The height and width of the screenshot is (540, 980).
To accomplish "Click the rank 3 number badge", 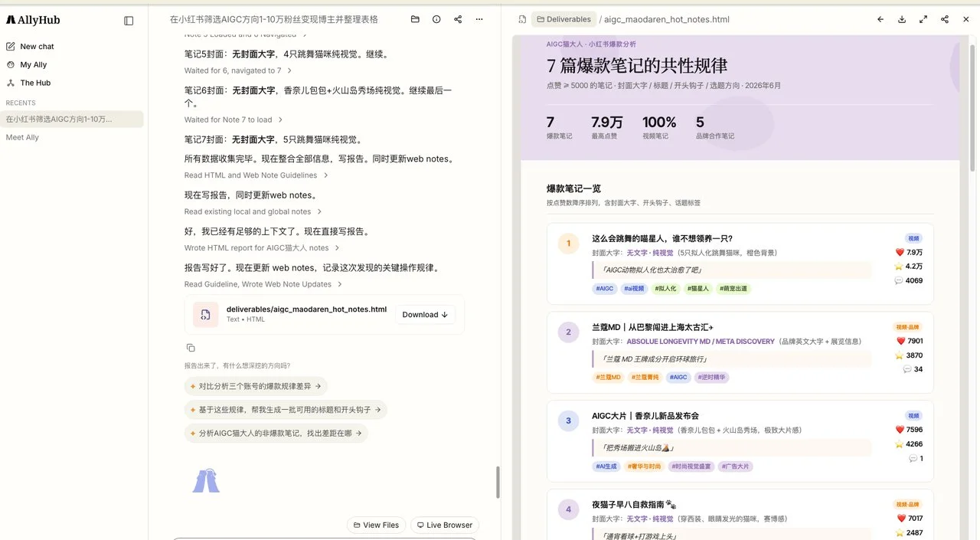I will [x=568, y=421].
